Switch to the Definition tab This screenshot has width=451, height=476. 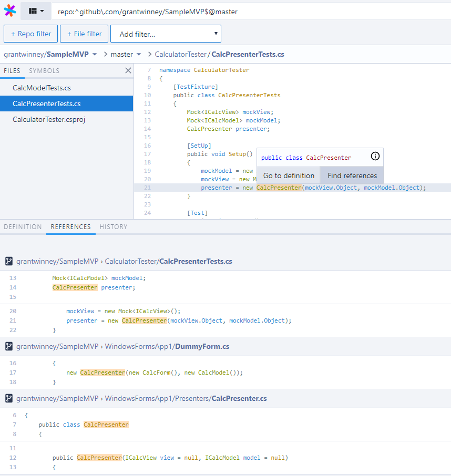23,227
